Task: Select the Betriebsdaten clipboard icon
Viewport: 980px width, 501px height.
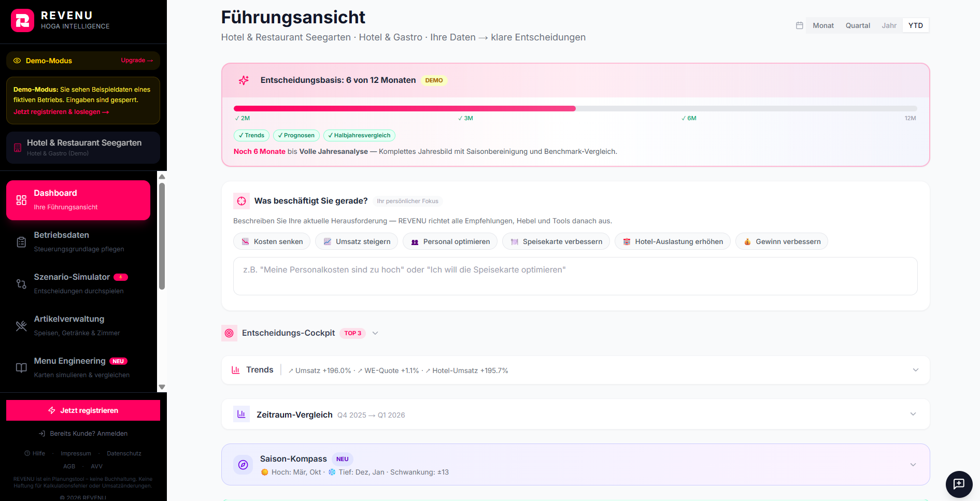Action: (x=21, y=241)
